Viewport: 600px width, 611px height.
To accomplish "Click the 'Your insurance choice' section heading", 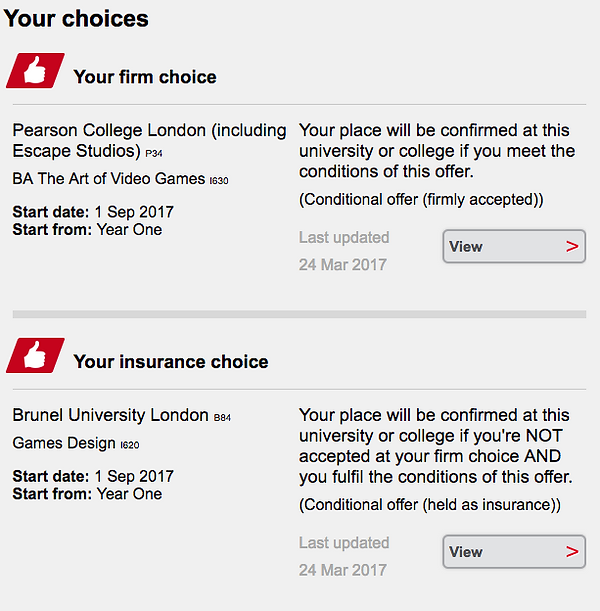I will coord(171,362).
